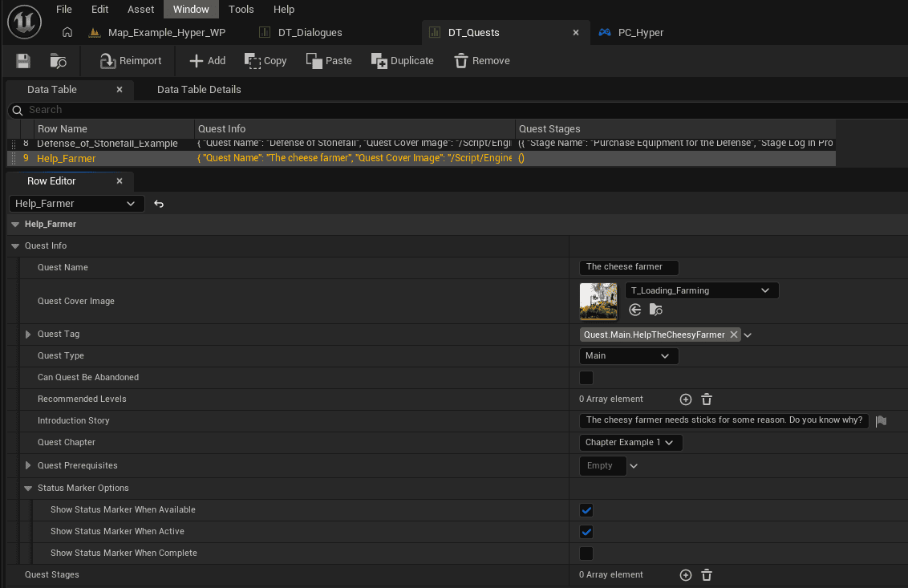Click the localization flag beside Introduction Story
Image resolution: width=908 pixels, height=588 pixels.
pyautogui.click(x=881, y=421)
